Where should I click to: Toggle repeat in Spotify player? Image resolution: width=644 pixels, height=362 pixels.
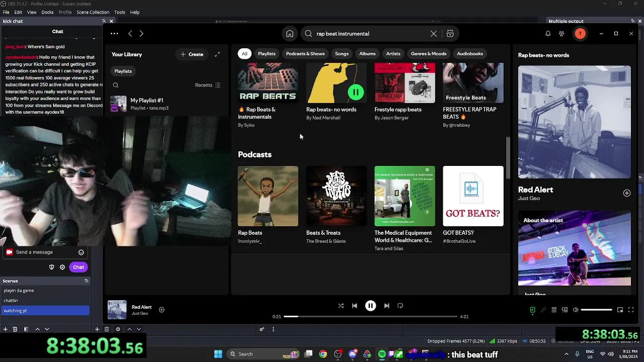400,306
